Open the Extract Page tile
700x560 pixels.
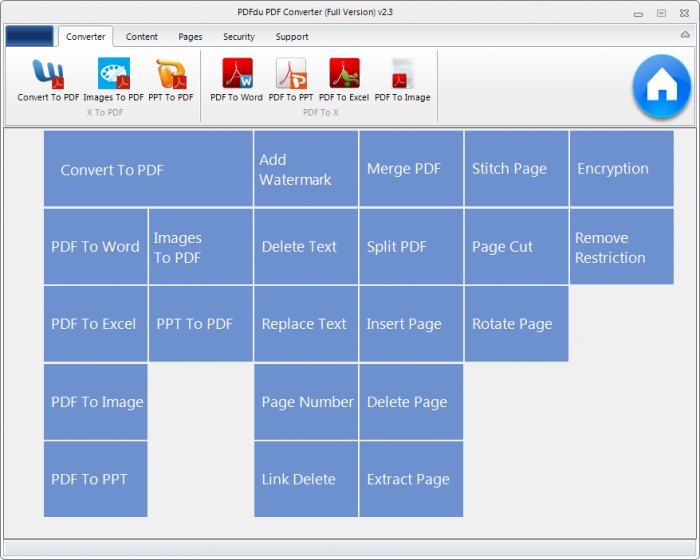point(410,479)
